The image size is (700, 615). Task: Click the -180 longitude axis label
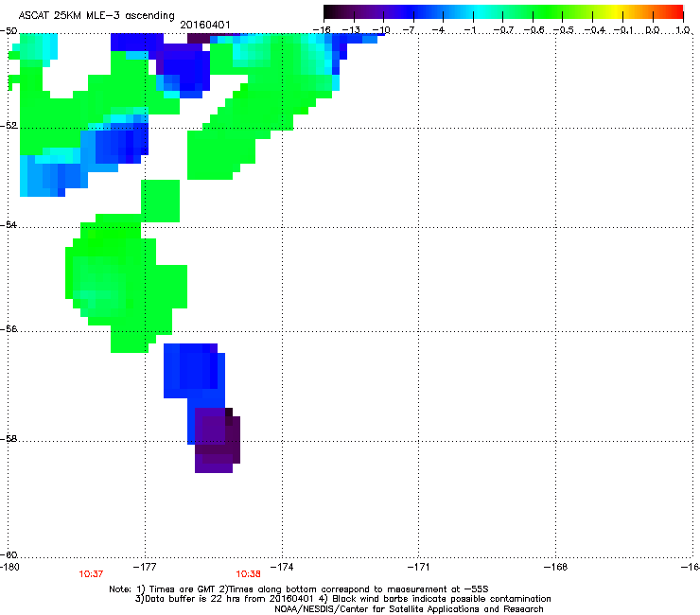click(9, 567)
